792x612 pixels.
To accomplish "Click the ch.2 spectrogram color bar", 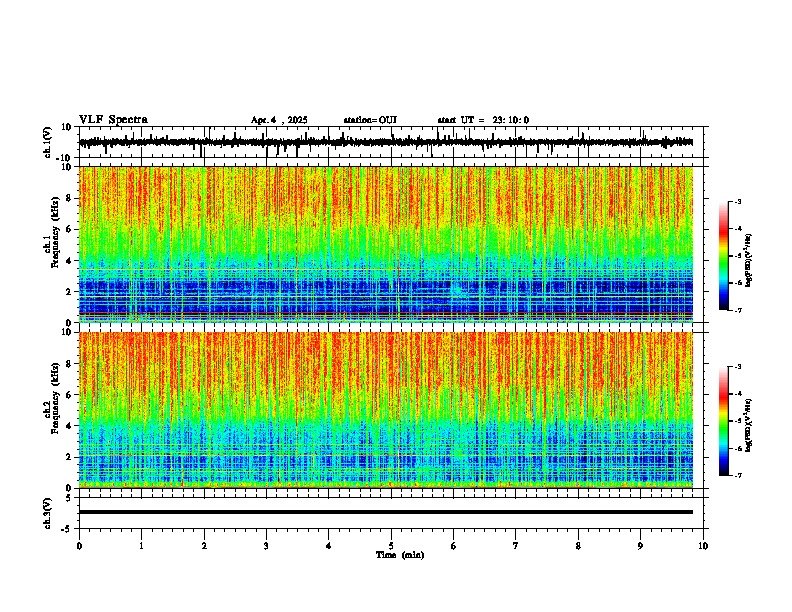I will (x=723, y=421).
